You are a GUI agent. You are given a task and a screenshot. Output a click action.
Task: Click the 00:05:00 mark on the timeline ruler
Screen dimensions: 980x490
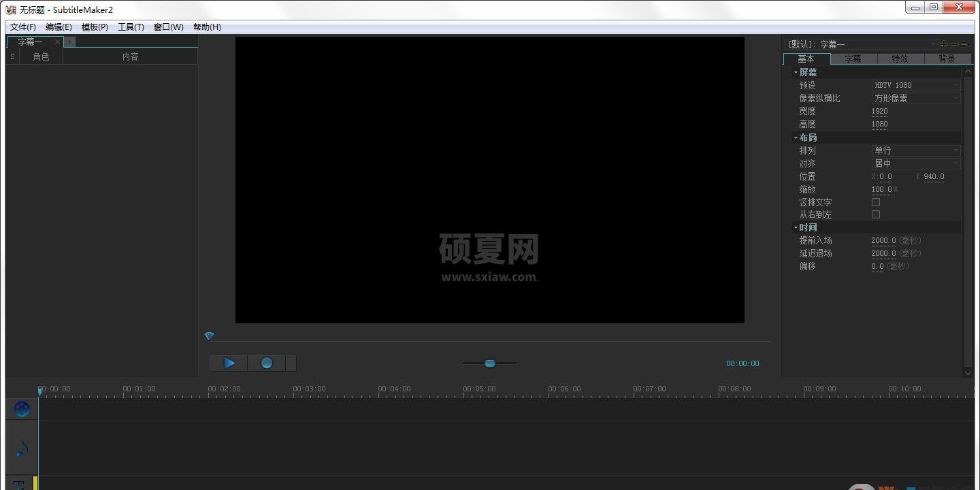click(479, 389)
